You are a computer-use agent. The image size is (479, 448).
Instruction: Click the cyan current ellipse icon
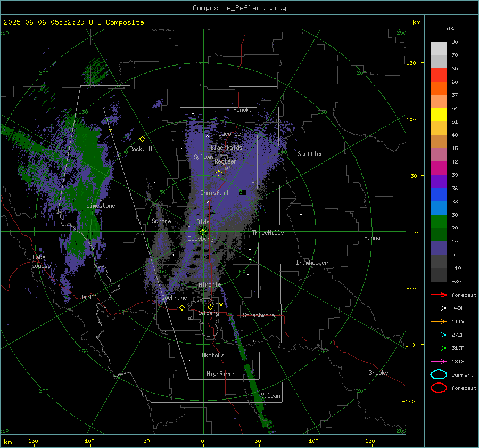tap(439, 374)
